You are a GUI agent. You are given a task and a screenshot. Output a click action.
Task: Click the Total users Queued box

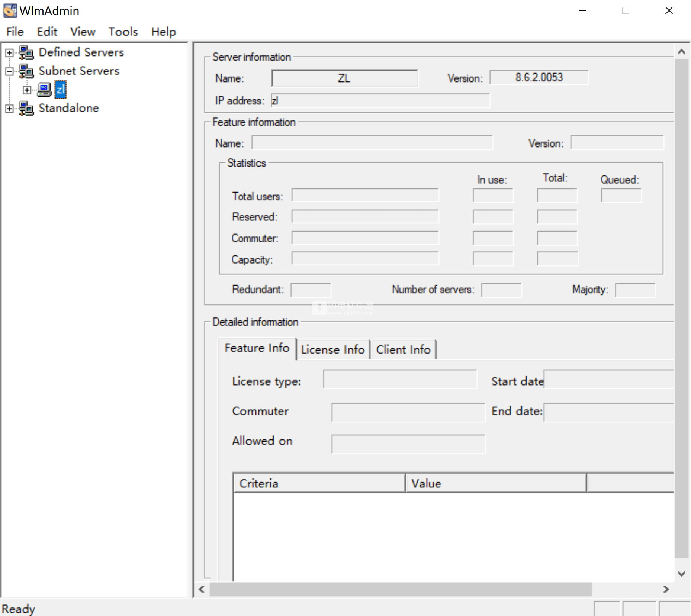(621, 196)
